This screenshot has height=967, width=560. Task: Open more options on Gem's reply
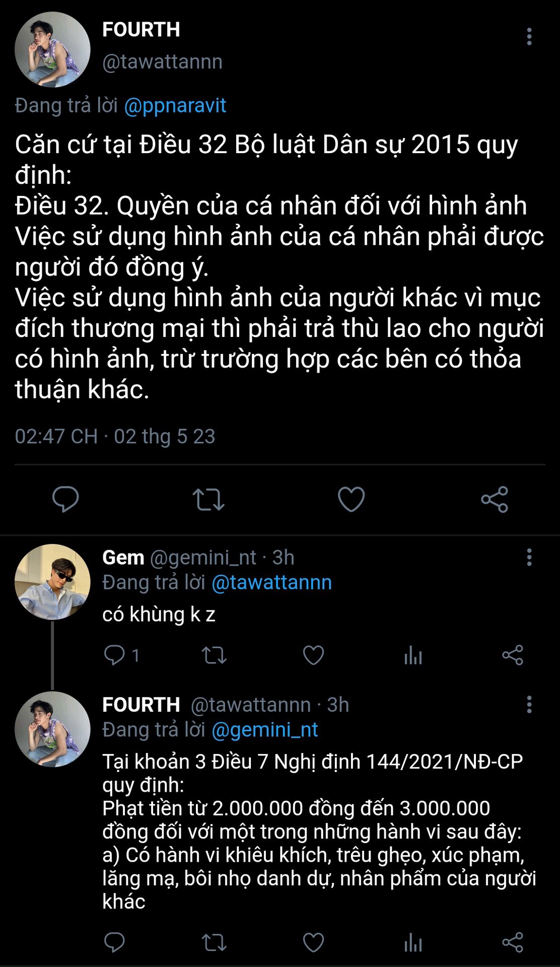coord(529,558)
